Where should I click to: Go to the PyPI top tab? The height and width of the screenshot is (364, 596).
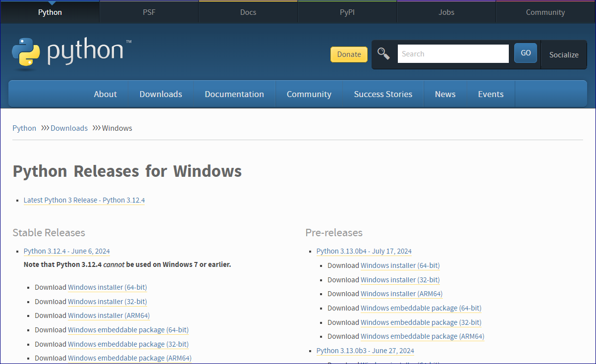(x=347, y=12)
